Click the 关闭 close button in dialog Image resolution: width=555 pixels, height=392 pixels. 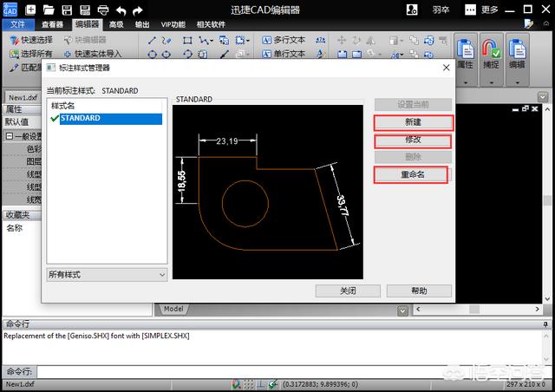pos(348,291)
